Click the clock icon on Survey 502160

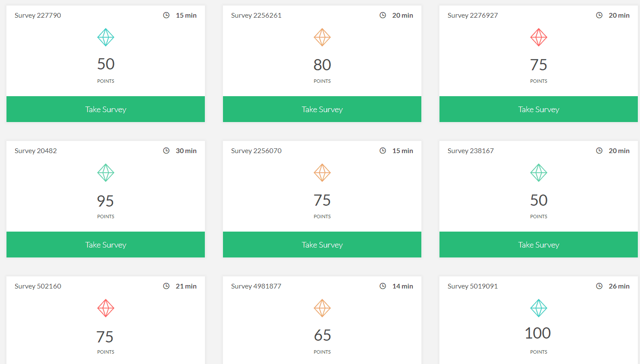(166, 286)
